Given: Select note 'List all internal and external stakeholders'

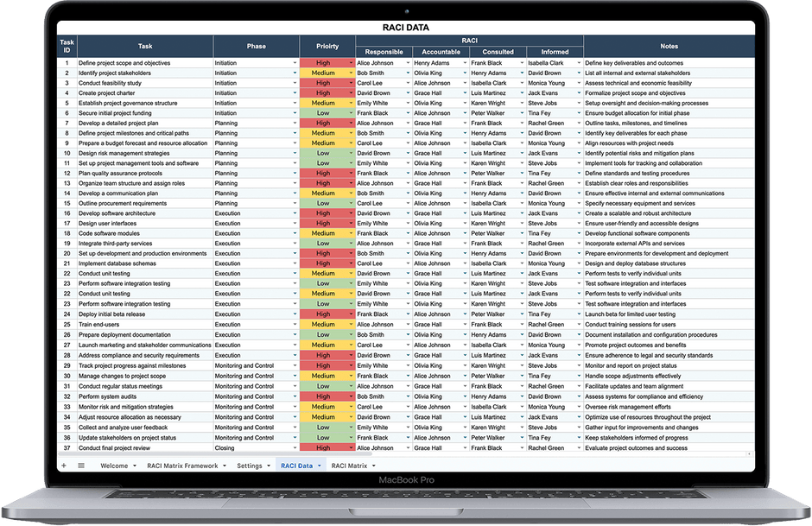Looking at the screenshot, I should 669,73.
